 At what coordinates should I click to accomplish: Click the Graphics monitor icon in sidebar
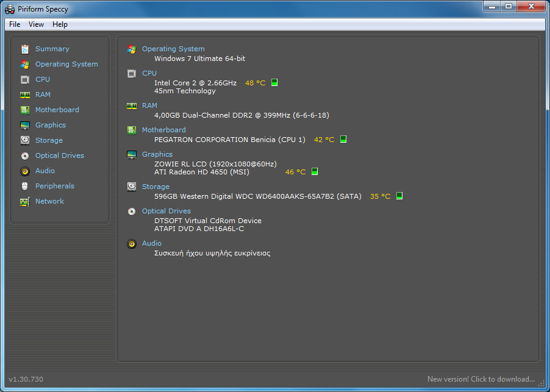pyautogui.click(x=25, y=125)
